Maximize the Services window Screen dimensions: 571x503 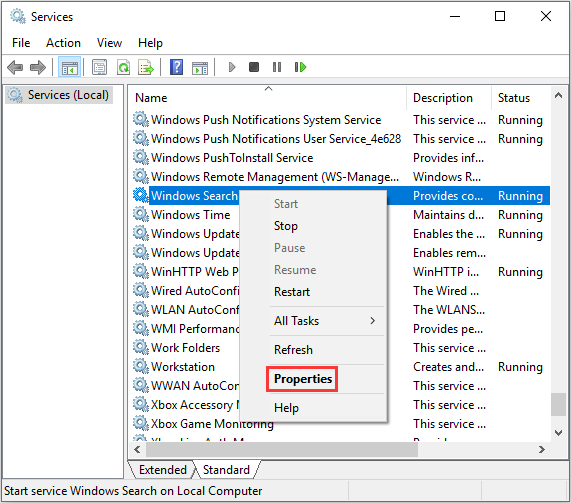500,16
